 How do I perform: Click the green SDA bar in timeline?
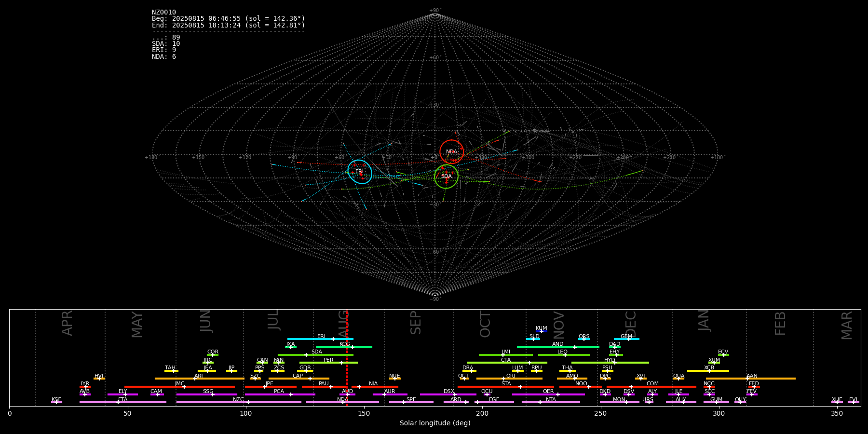(315, 355)
